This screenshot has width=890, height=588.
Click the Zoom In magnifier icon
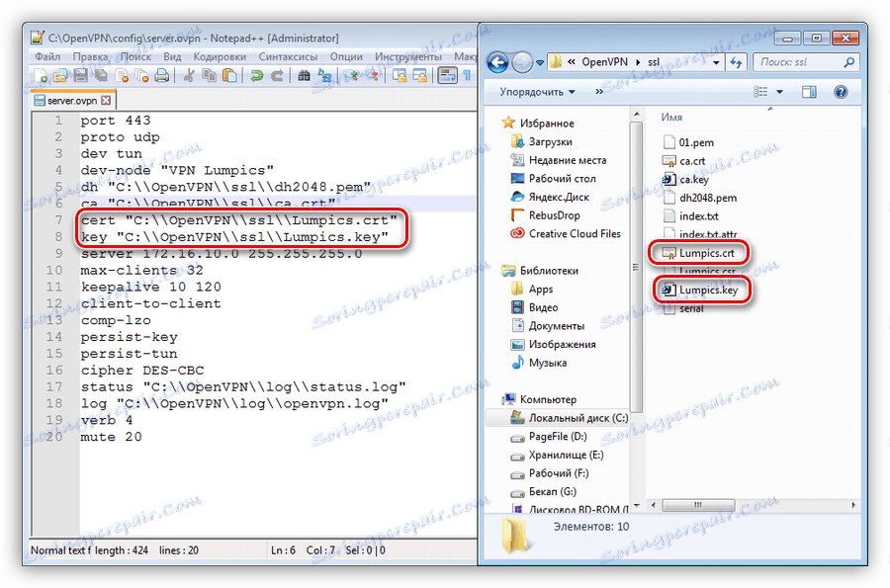(352, 76)
